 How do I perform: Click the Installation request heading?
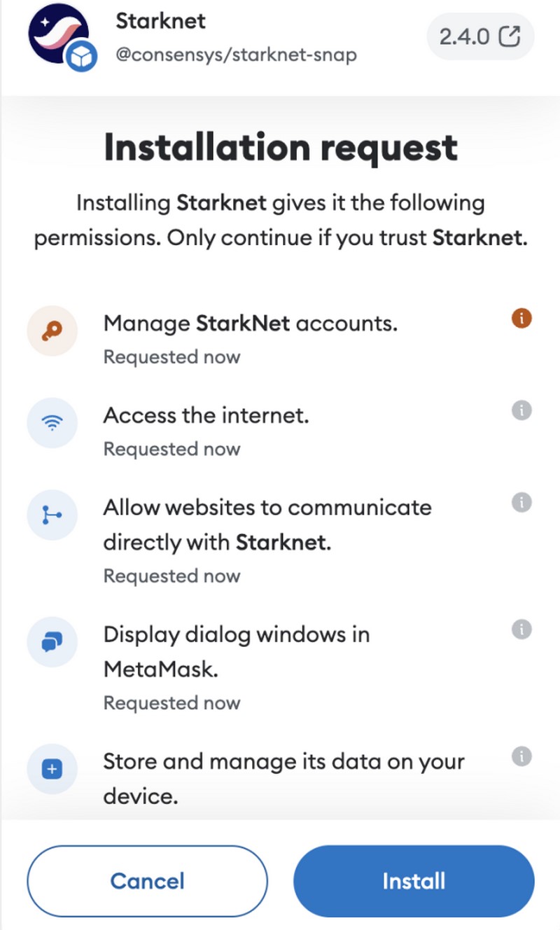point(280,147)
